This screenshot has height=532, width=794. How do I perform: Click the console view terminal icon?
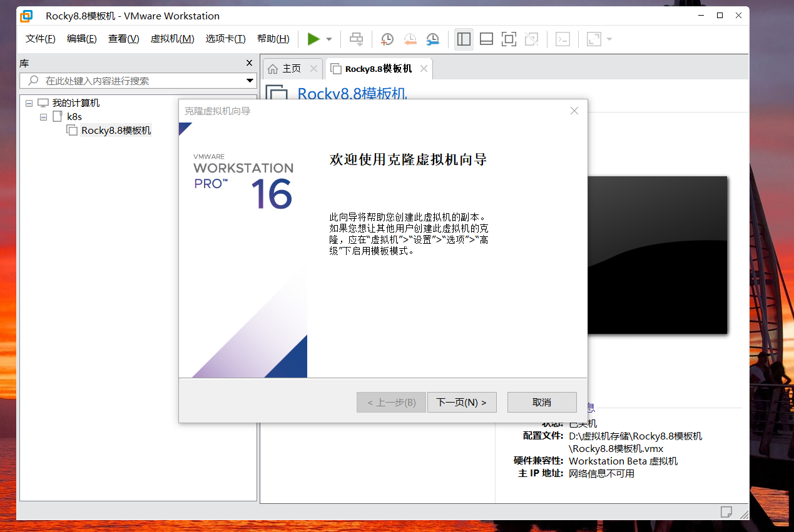click(562, 39)
